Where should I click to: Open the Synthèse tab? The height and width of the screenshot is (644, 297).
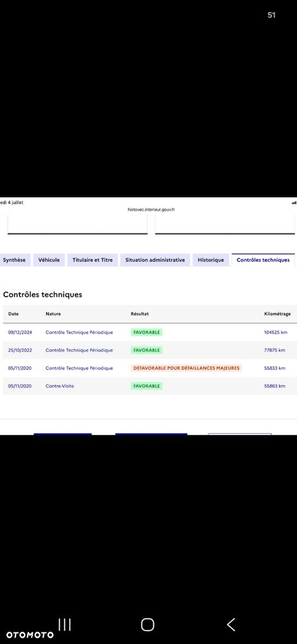(x=14, y=260)
